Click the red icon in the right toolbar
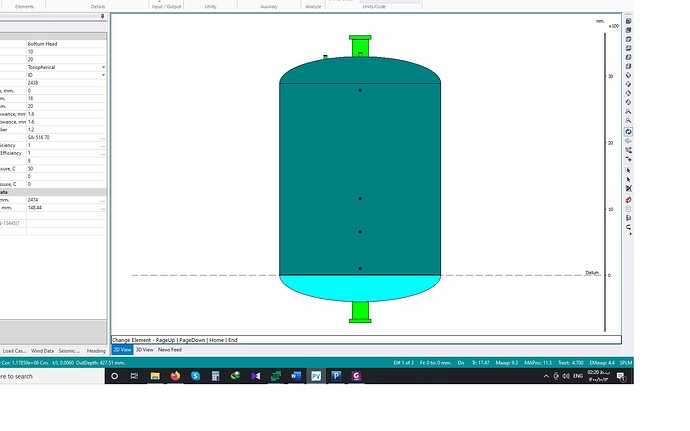This screenshot has height=431, width=690. pyautogui.click(x=628, y=200)
